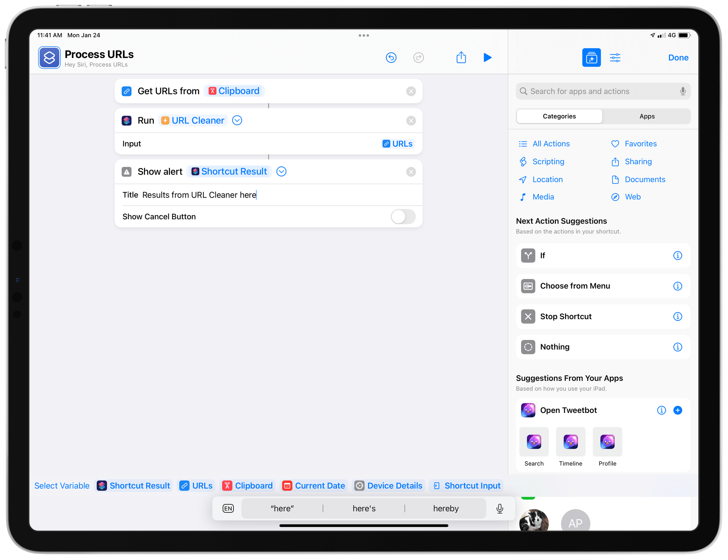Click the filter/settings sliders icon
This screenshot has height=560, width=728.
615,57
